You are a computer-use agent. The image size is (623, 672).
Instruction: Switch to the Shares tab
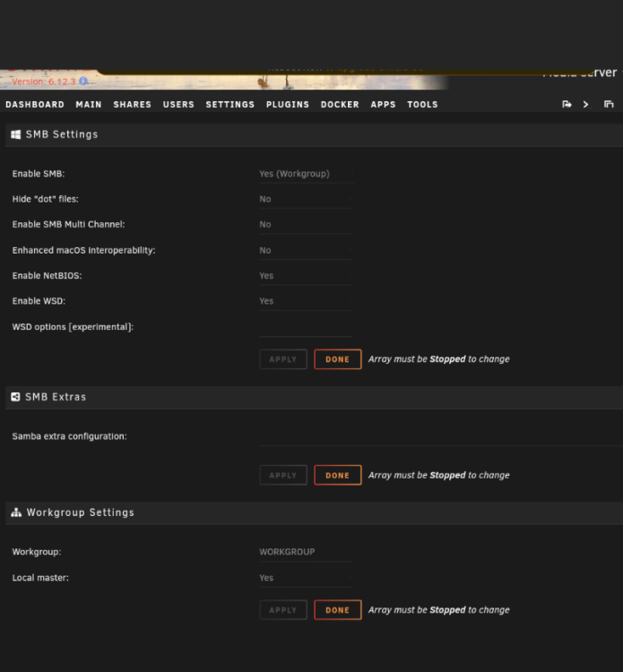coord(133,105)
